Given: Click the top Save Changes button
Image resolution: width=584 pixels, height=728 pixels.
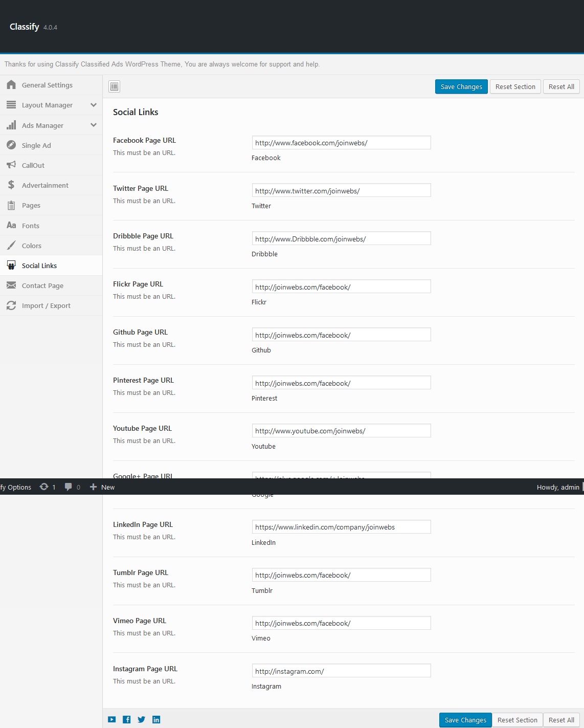Looking at the screenshot, I should click(461, 86).
